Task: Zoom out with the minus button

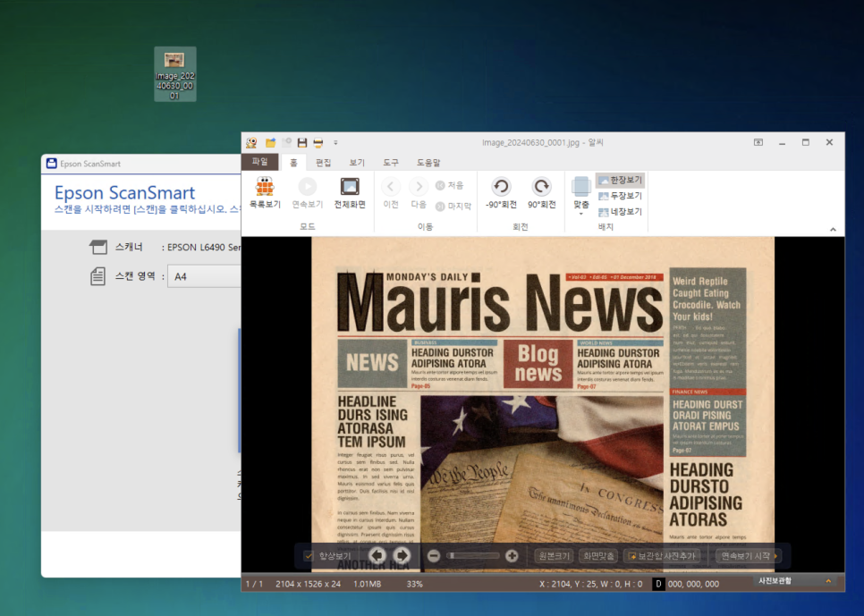Action: pos(434,556)
